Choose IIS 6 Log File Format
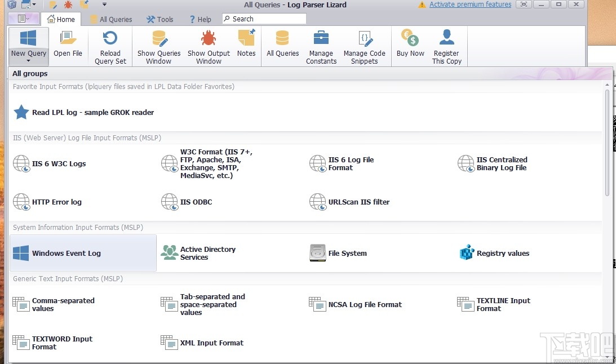616x364 pixels. tap(379, 164)
